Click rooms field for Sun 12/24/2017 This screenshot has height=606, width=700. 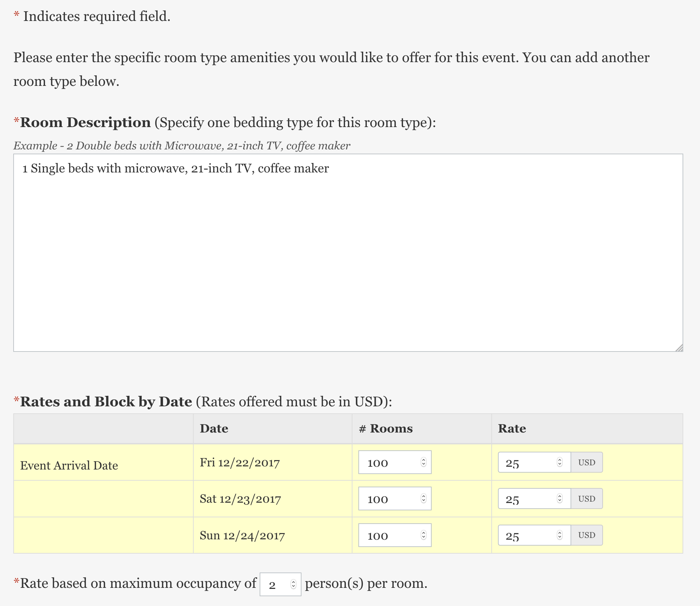[387, 535]
